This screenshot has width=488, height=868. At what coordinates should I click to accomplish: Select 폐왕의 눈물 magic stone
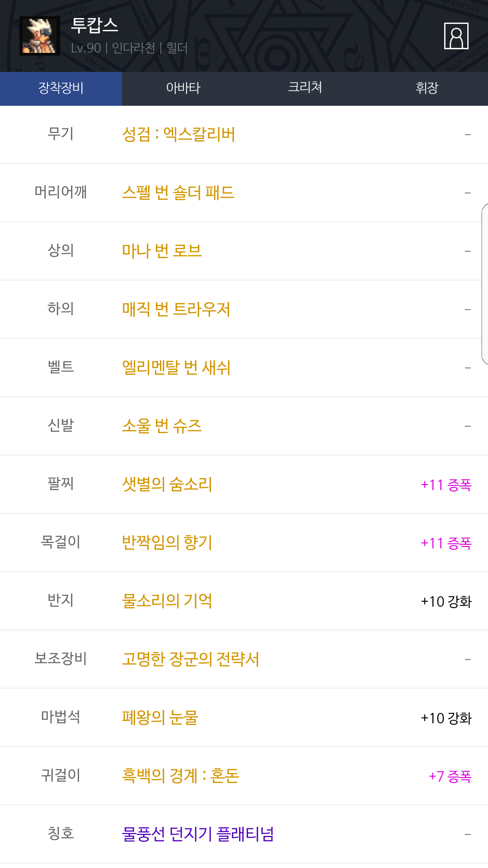(x=160, y=717)
